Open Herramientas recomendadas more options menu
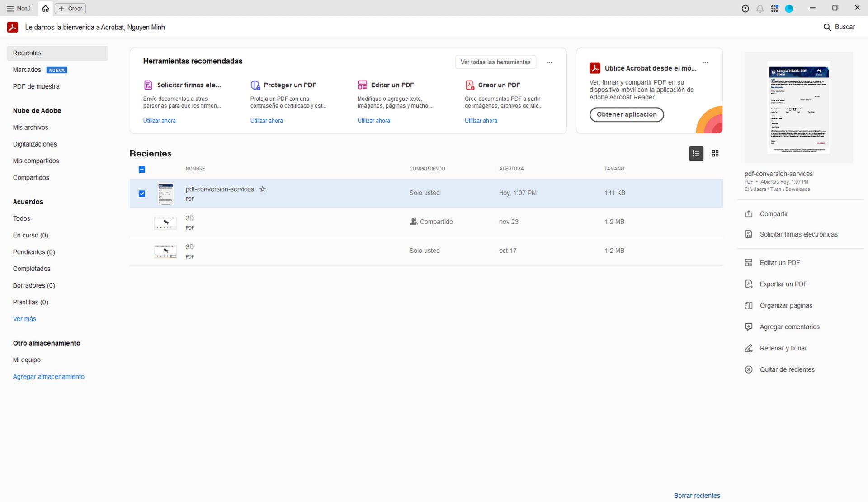This screenshot has width=868, height=502. [549, 63]
